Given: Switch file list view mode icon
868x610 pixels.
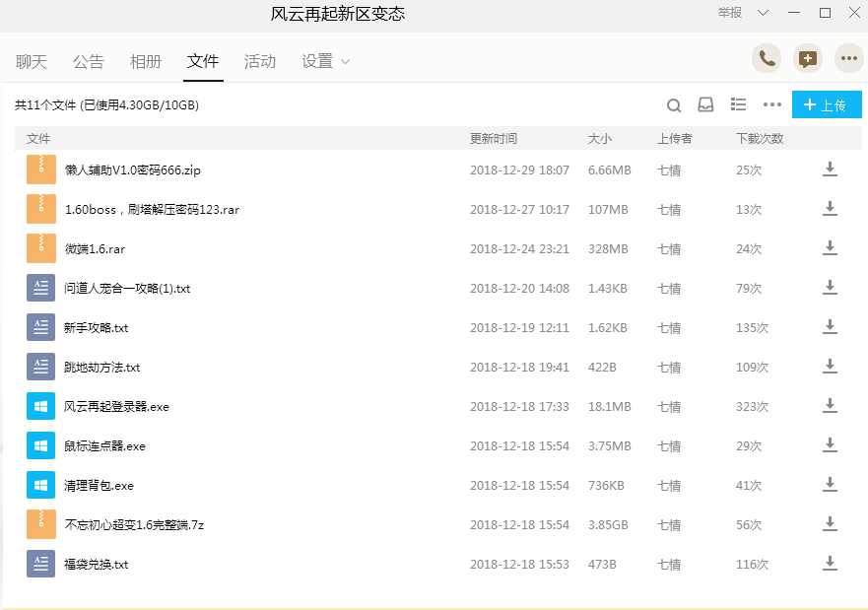Looking at the screenshot, I should tap(738, 104).
